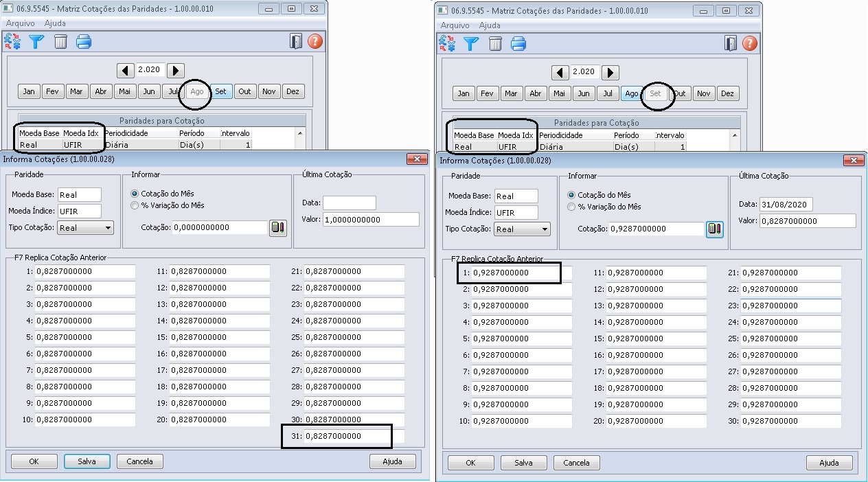Go to next year in right window
Viewport: 868px width, 482px height.
pos(610,72)
